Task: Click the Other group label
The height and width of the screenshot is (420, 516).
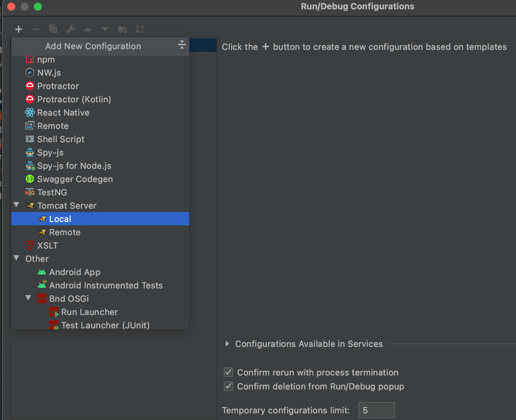Action: click(37, 259)
